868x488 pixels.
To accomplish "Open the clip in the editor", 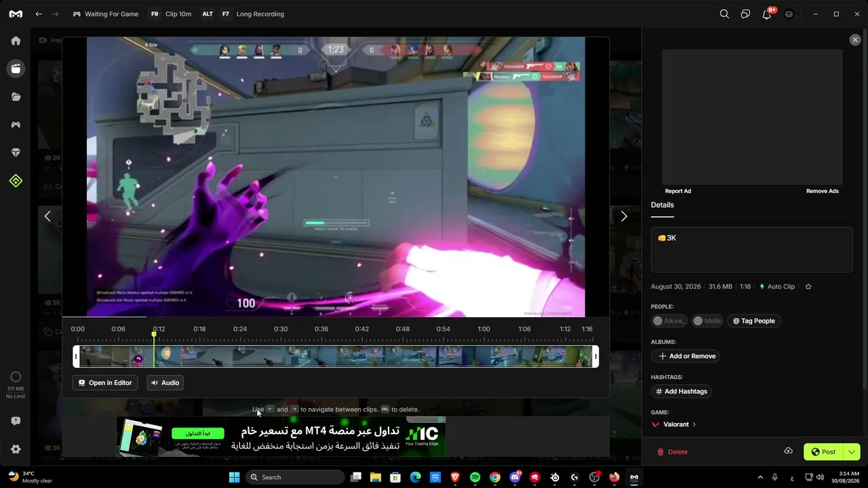I will 105,383.
